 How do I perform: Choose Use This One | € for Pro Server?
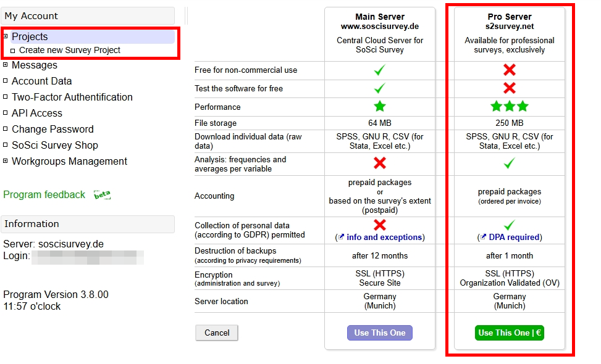click(508, 333)
